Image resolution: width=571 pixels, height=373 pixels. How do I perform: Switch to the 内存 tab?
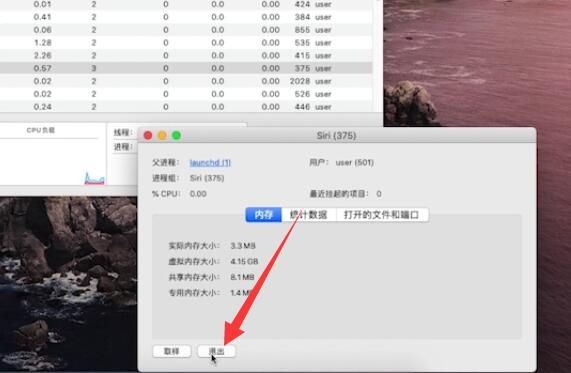(263, 215)
